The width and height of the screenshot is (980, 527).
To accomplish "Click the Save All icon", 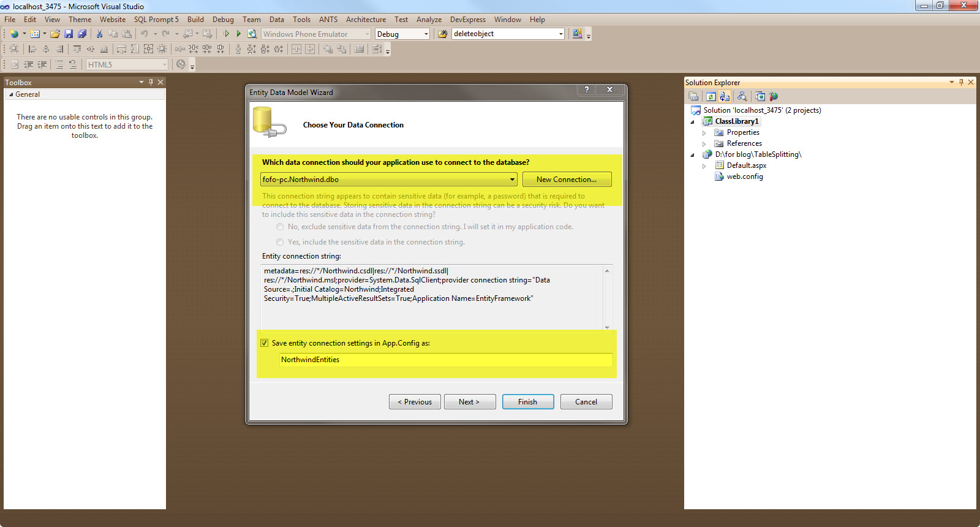I will click(x=82, y=34).
